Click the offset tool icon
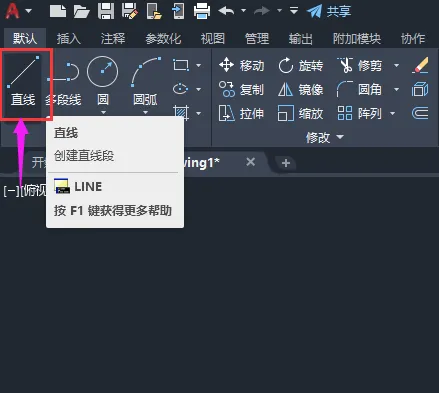The width and height of the screenshot is (439, 393). point(420,113)
